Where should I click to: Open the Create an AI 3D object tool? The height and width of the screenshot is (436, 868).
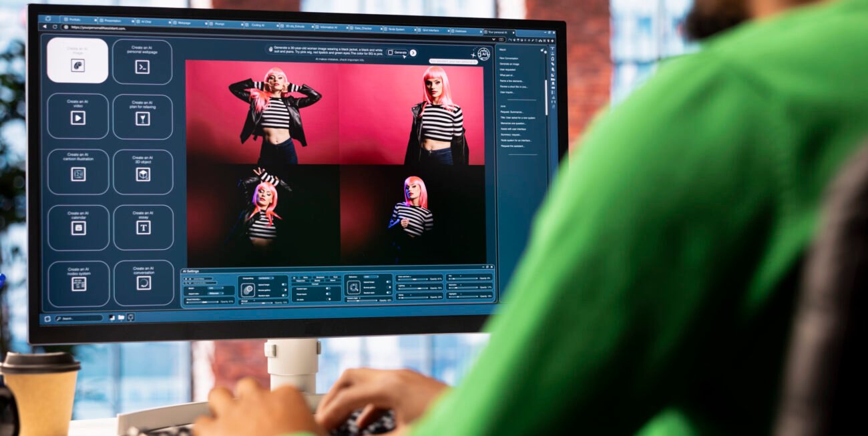[143, 172]
